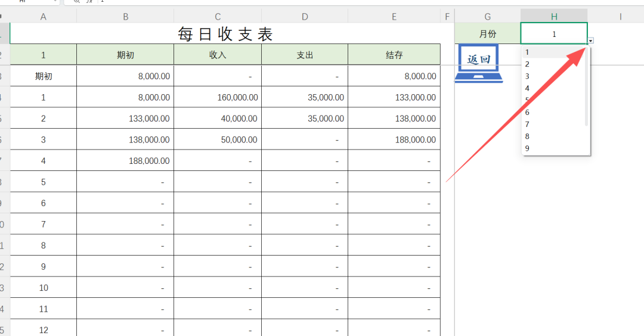Click the dropdown list's vertical scrollbar
The image size is (644, 336).
587,89
